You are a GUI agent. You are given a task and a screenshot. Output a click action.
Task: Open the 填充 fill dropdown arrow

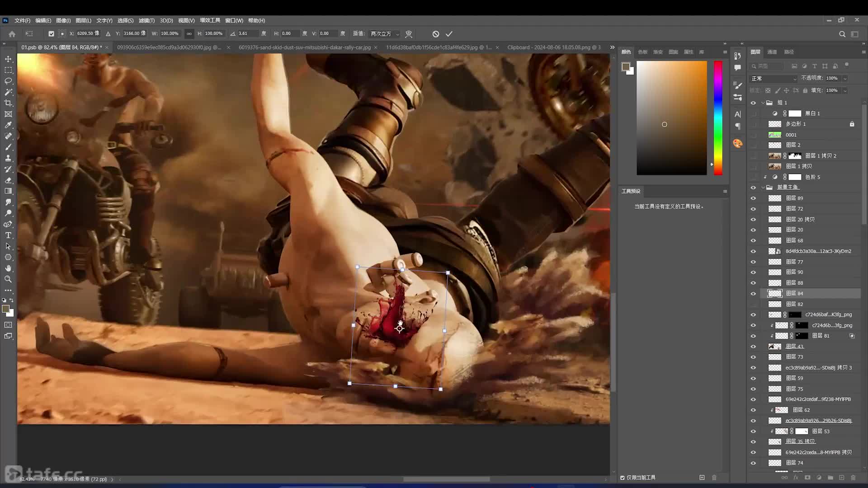(844, 90)
